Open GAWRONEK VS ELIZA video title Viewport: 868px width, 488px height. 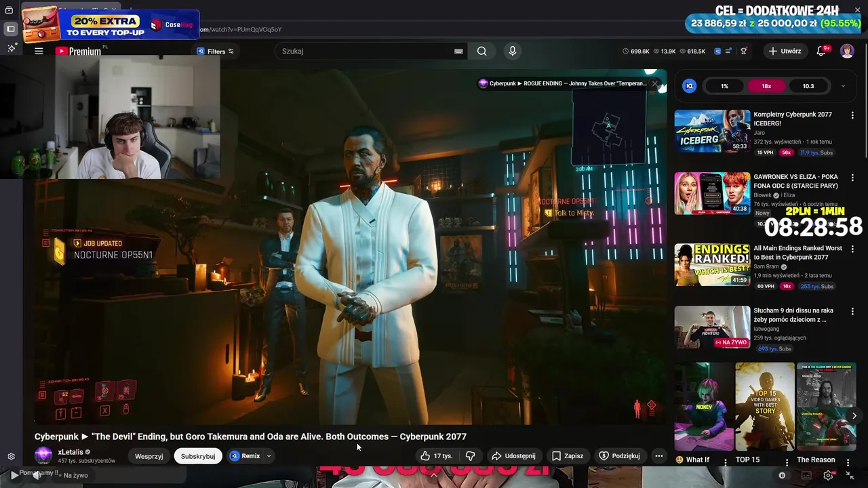[x=795, y=181]
